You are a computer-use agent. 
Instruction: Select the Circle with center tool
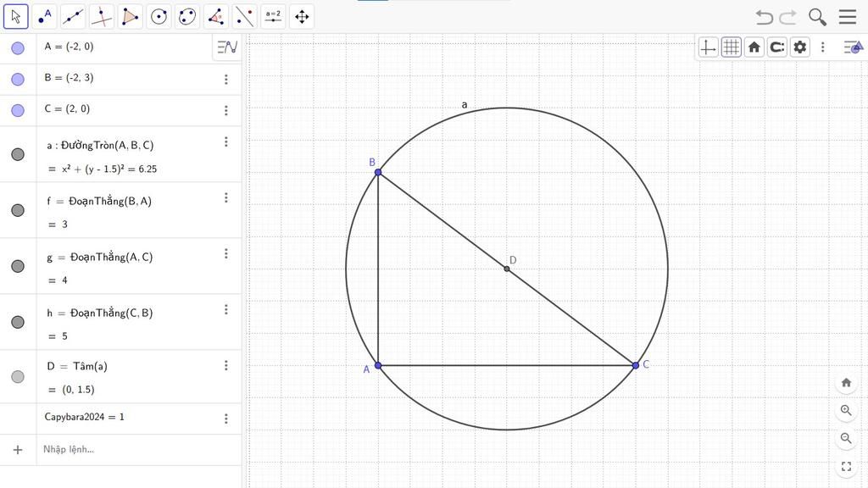(159, 16)
